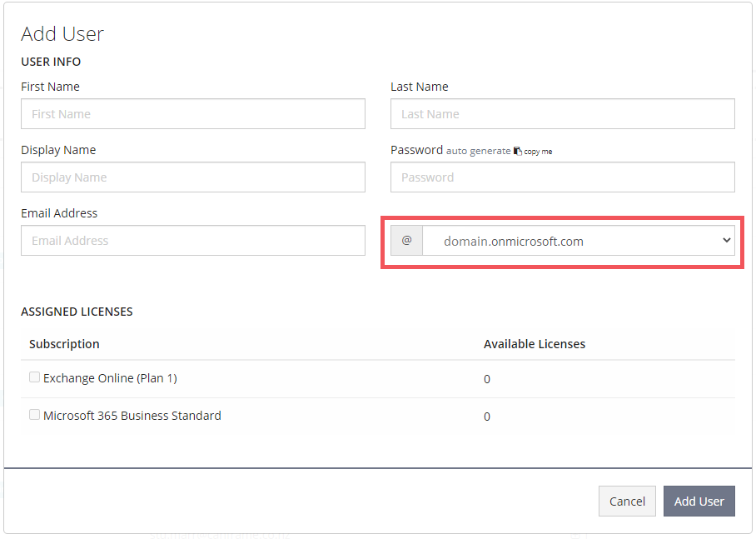Click into the Password field
The width and height of the screenshot is (756, 539).
pos(563,177)
